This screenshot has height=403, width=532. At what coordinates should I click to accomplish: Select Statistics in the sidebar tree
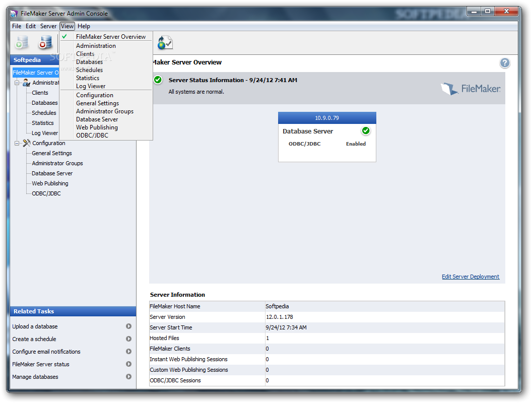pyautogui.click(x=43, y=123)
